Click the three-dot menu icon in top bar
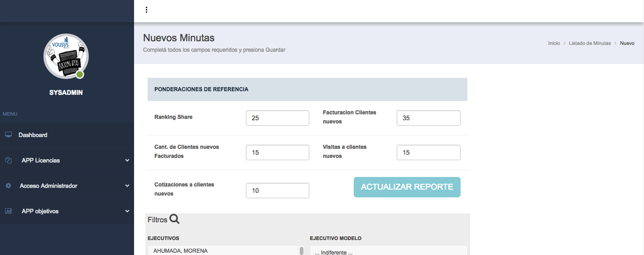Viewport: 644px width, 255px height. (146, 10)
